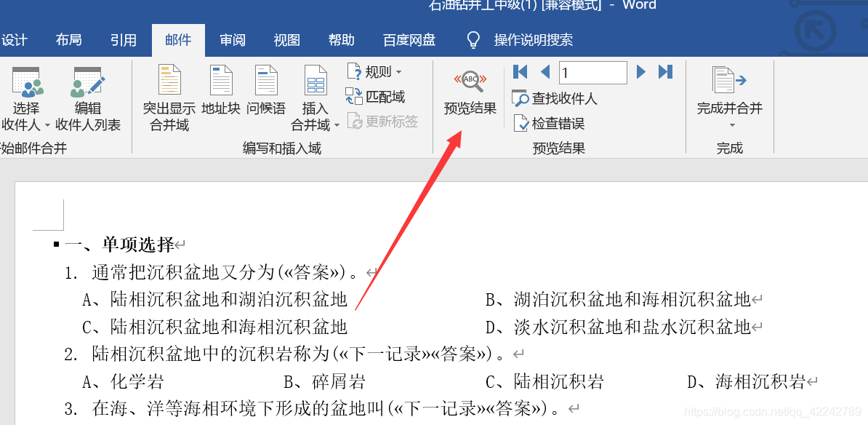This screenshot has width=868, height=425.
Task: Insert a 问候语 greeting line
Action: [x=266, y=80]
